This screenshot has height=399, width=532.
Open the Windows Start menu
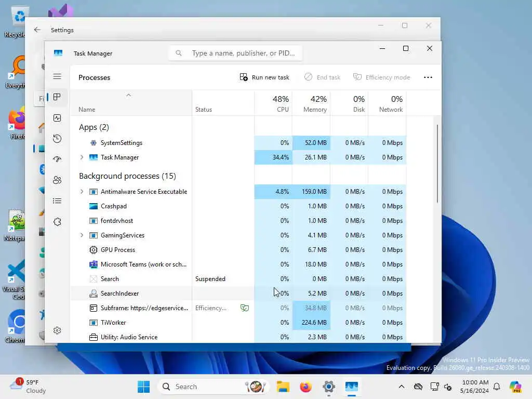144,387
